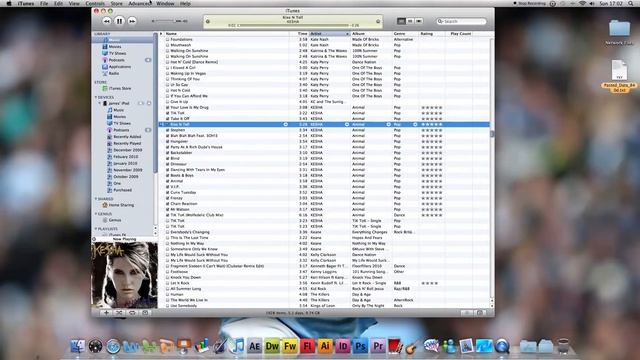The image size is (640, 360).
Task: Open the Advanced menu
Action: click(x=140, y=3)
